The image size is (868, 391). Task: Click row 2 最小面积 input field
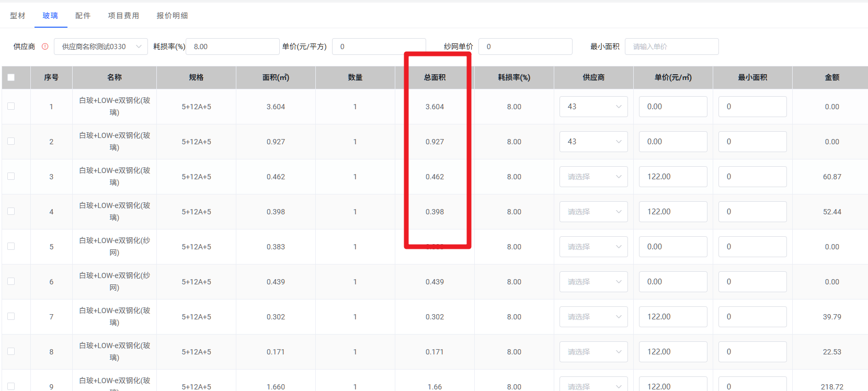pos(752,142)
